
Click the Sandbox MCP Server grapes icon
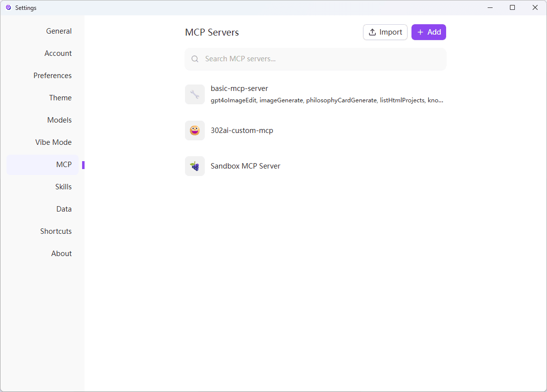(x=195, y=166)
